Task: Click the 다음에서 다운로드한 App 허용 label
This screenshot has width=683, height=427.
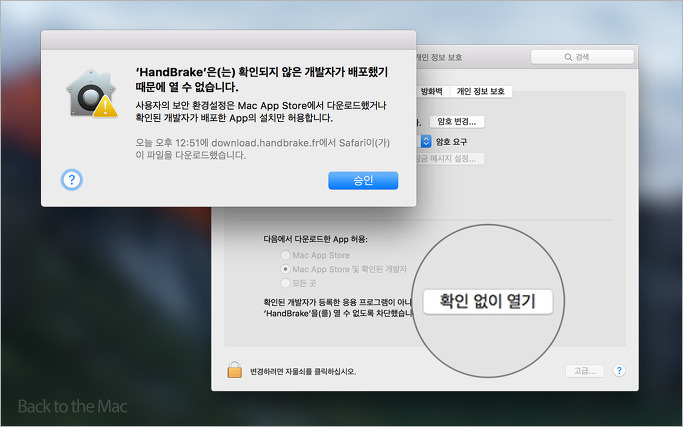Action: point(315,239)
